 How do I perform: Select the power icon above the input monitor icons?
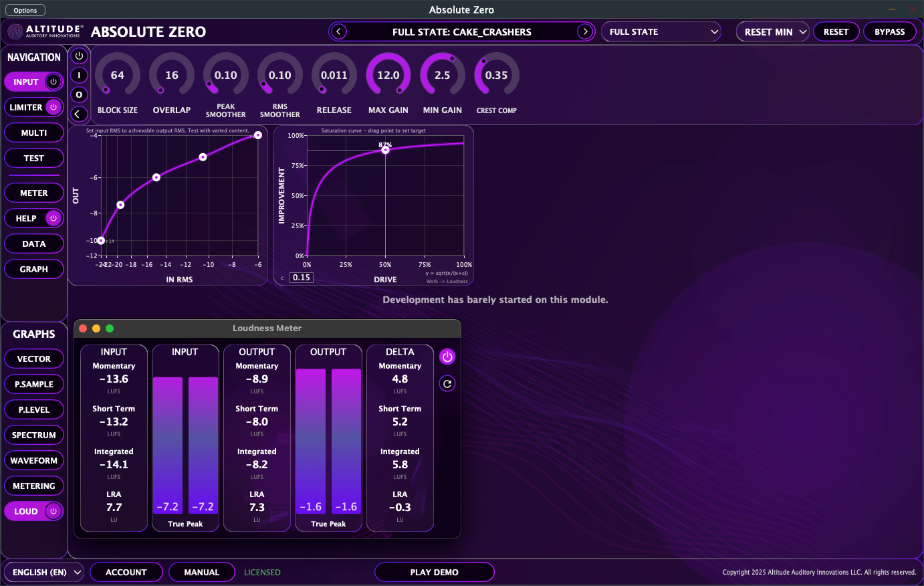point(79,56)
